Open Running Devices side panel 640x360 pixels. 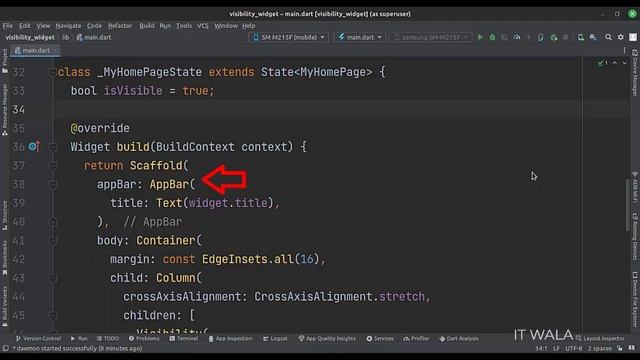pyautogui.click(x=635, y=236)
